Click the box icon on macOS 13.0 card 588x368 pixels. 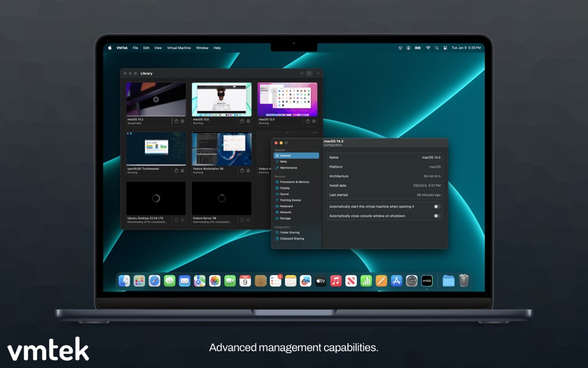pos(242,121)
